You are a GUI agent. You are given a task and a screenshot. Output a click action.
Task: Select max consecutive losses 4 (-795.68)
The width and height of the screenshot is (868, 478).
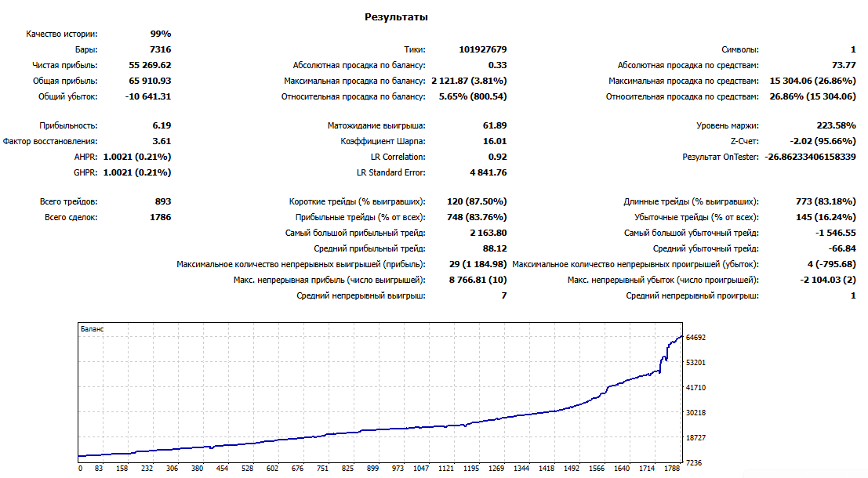click(831, 264)
